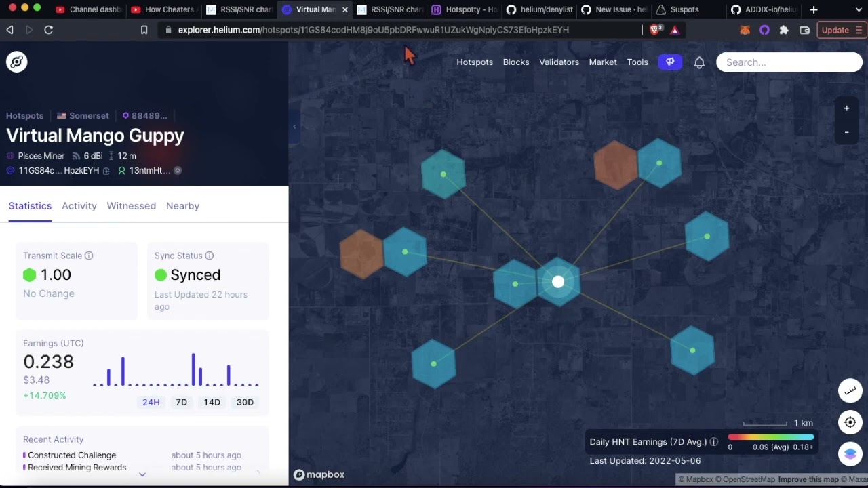Select the 30D earnings range
This screenshot has height=488, width=868.
coord(245,402)
